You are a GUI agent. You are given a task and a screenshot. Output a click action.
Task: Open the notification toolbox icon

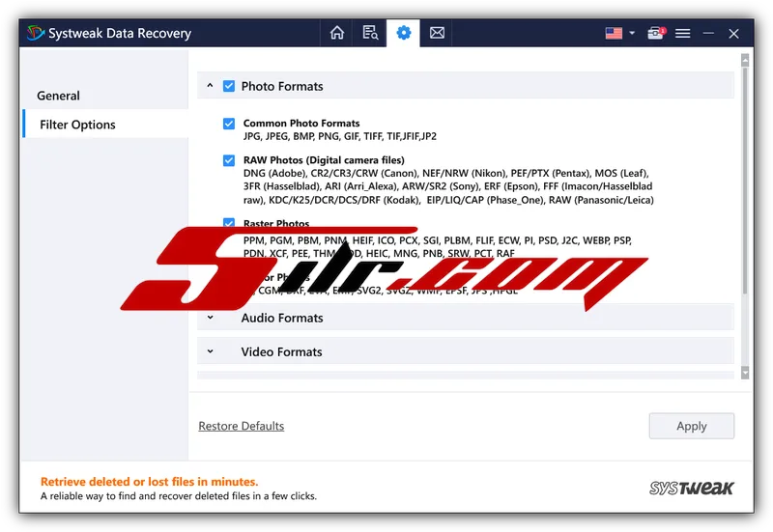(656, 33)
